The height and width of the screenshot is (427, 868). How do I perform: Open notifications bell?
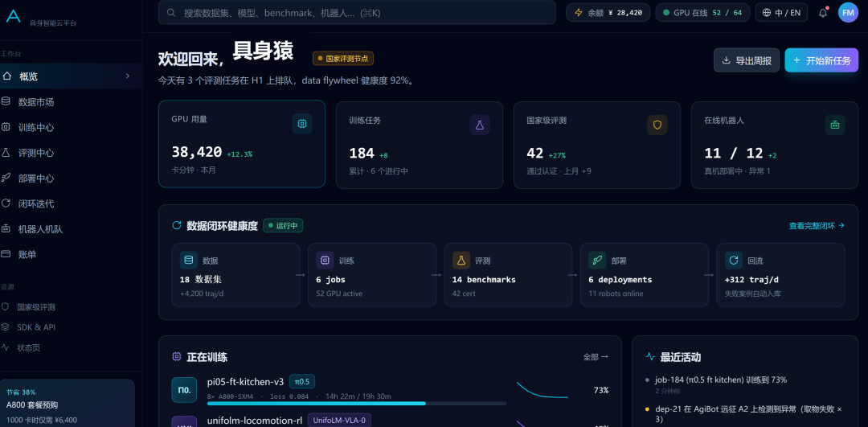pos(823,13)
